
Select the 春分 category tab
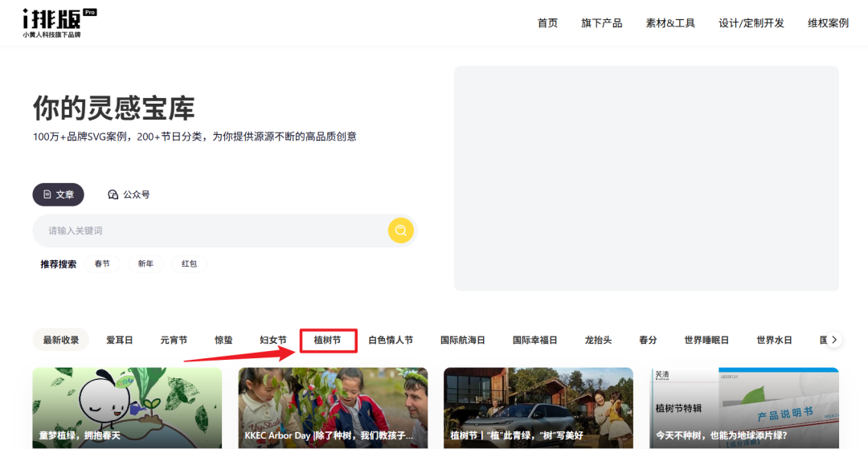648,340
